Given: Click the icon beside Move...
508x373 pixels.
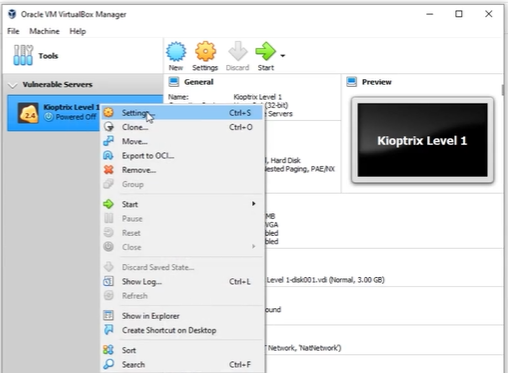Looking at the screenshot, I should 108,141.
